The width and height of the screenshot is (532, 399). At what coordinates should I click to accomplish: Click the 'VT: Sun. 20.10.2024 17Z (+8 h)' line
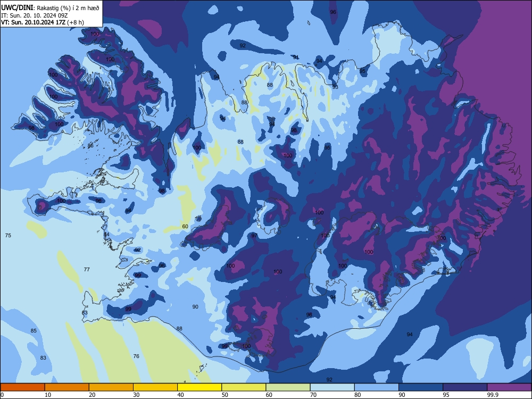tap(43, 22)
